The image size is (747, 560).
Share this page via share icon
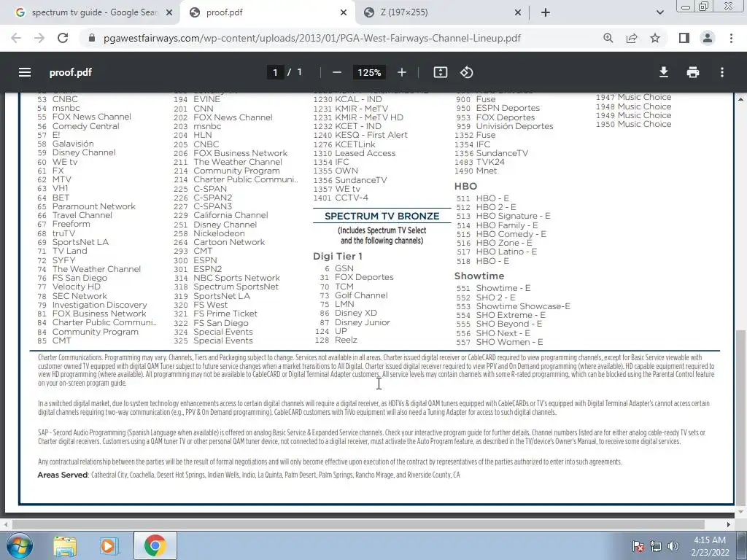pos(632,38)
